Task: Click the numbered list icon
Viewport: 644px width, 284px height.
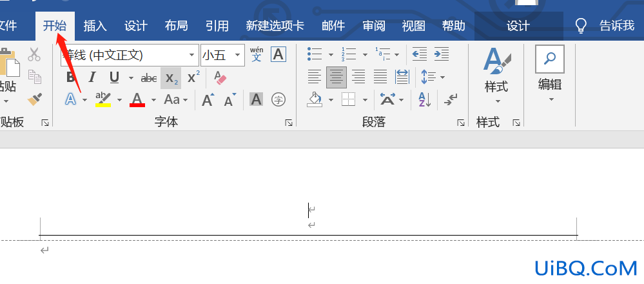Action: pyautogui.click(x=349, y=54)
